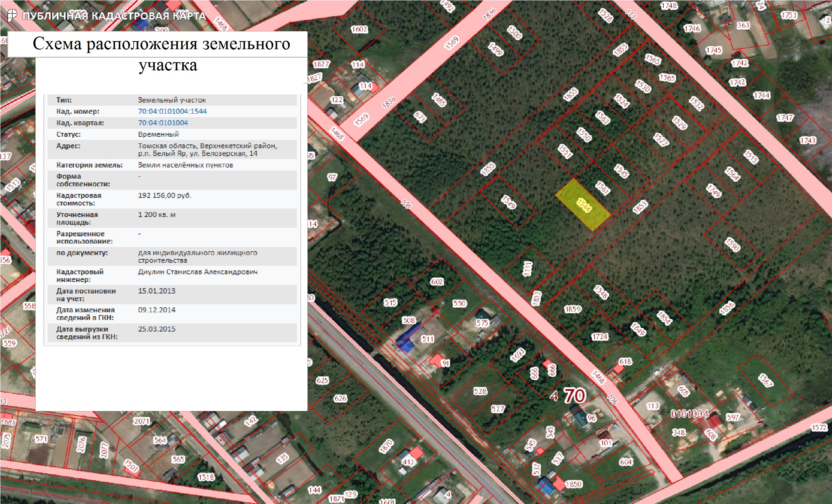Click the engineer name Диулин Станислав Александрович
Screen dimensions: 832x504
pyautogui.click(x=198, y=272)
